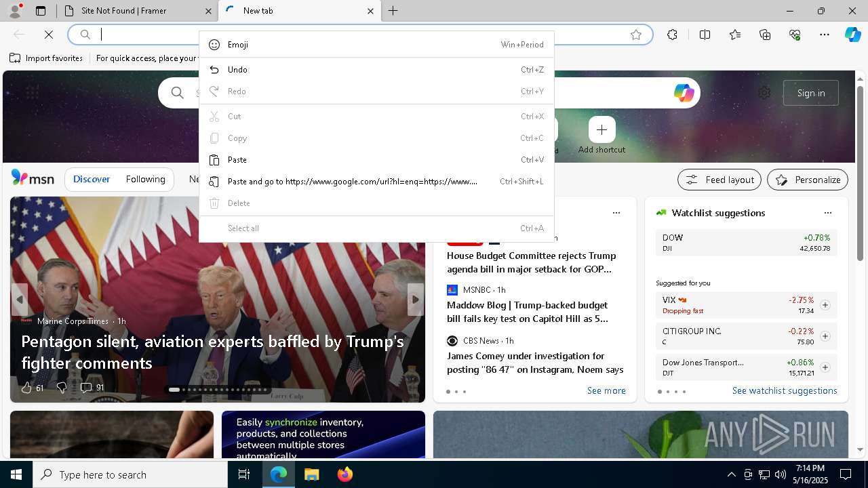The height and width of the screenshot is (488, 868).
Task: Click the address bar search icon
Action: pyautogui.click(x=85, y=35)
